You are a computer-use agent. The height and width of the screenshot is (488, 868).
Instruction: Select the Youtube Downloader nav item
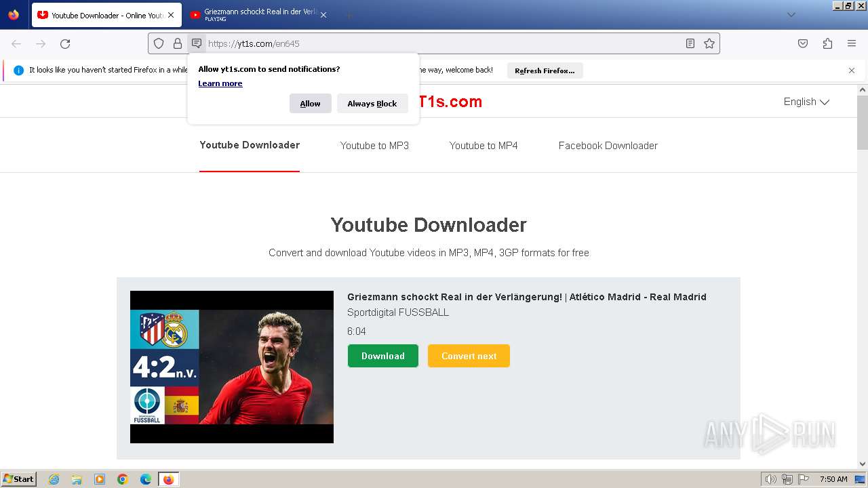click(250, 145)
